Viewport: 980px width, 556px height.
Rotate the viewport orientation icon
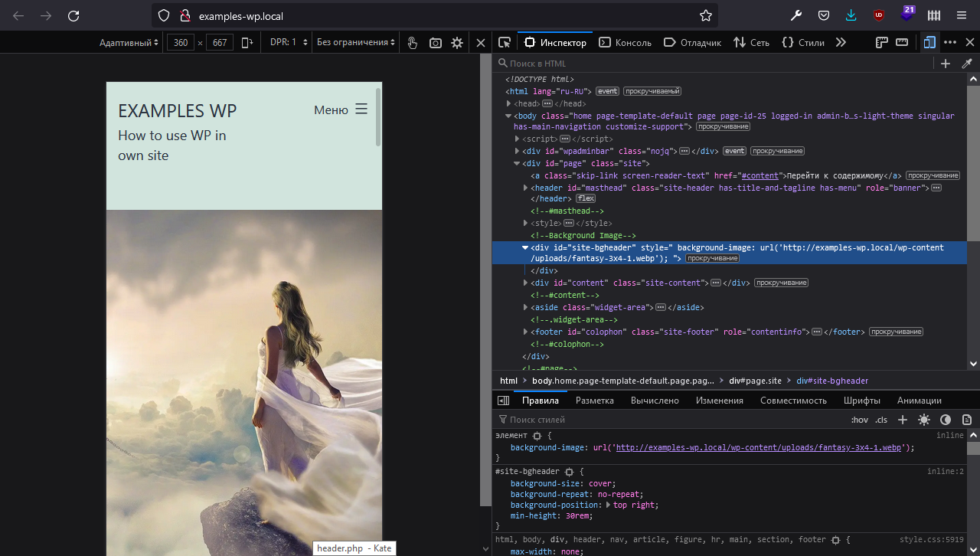click(x=247, y=43)
